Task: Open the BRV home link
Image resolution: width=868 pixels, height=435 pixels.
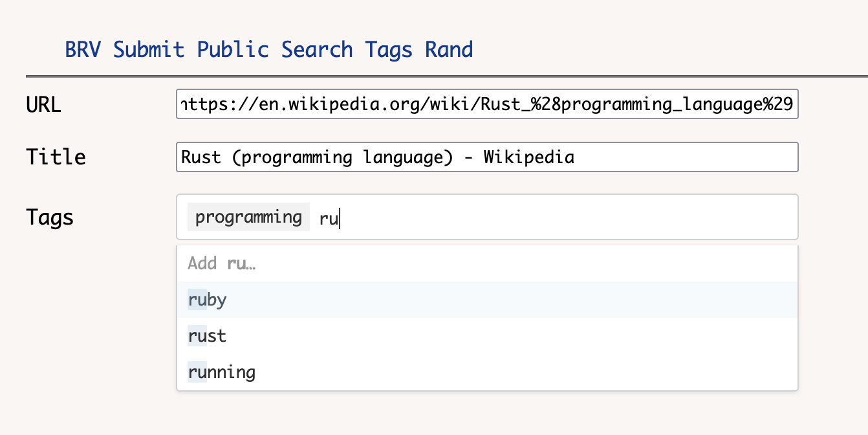Action: tap(85, 50)
